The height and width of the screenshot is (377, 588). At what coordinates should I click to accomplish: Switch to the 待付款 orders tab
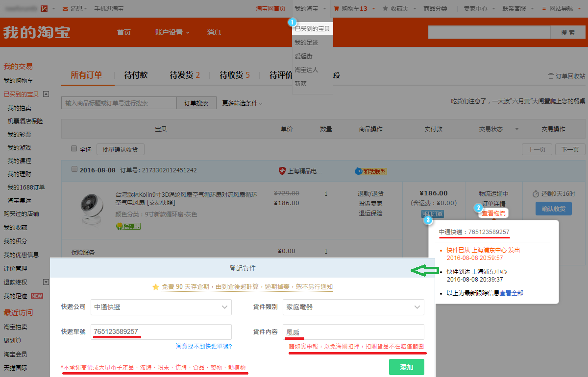tap(136, 75)
